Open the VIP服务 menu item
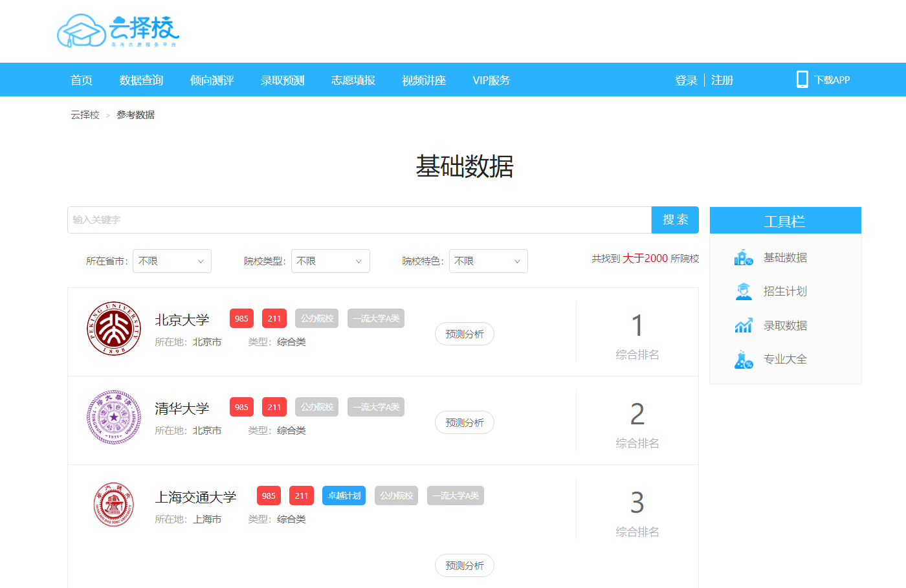Screen dimensions: 906x588 (491, 80)
